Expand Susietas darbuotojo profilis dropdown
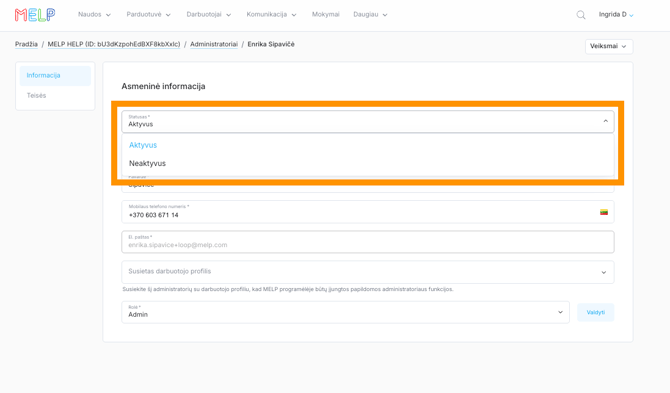This screenshot has width=670, height=393. click(367, 272)
